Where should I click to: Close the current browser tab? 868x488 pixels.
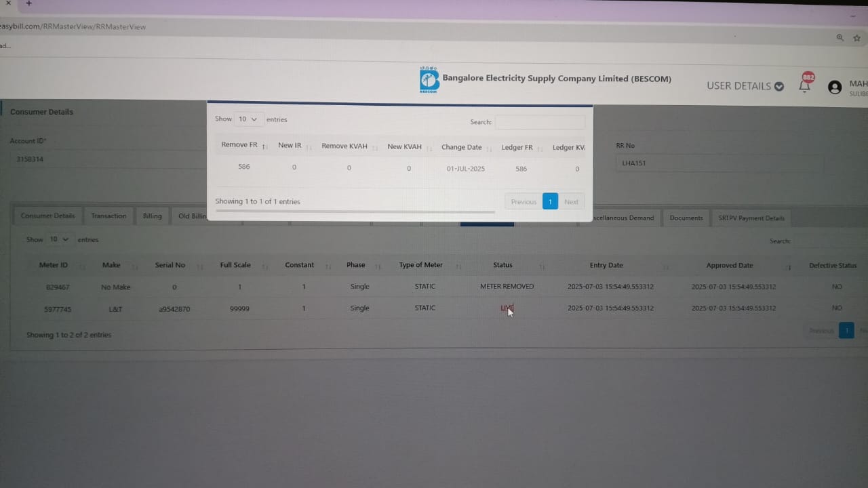tap(8, 3)
